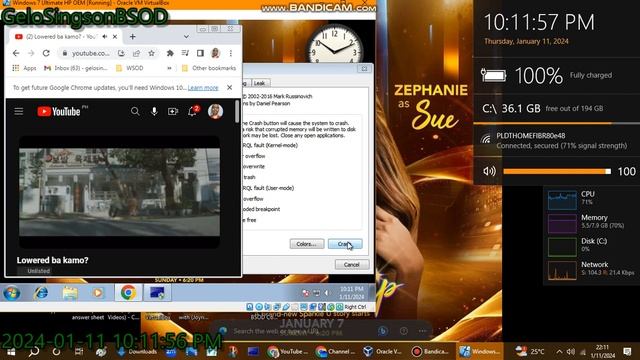Launch Internet Explorer from Windows 7 taskbar
The image size is (640, 360).
(x=41, y=293)
